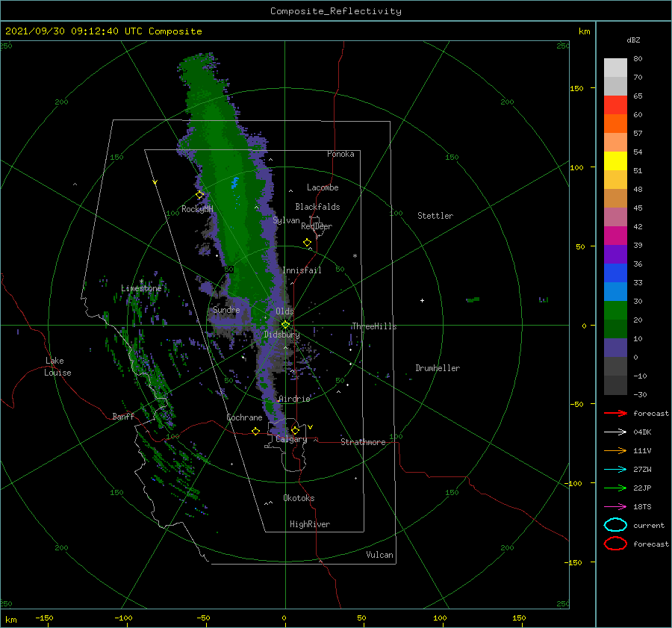Click the Stettler label

tap(435, 216)
